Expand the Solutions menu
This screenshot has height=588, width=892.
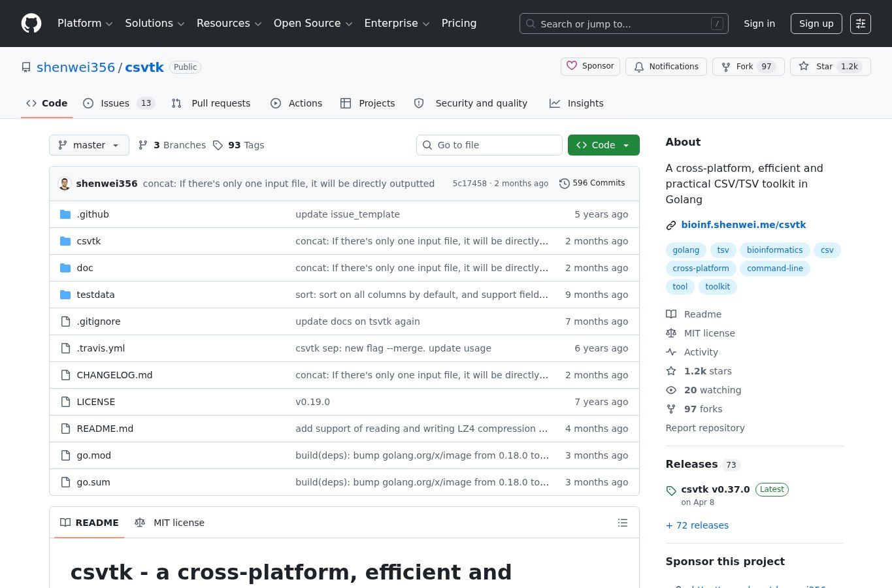click(155, 24)
